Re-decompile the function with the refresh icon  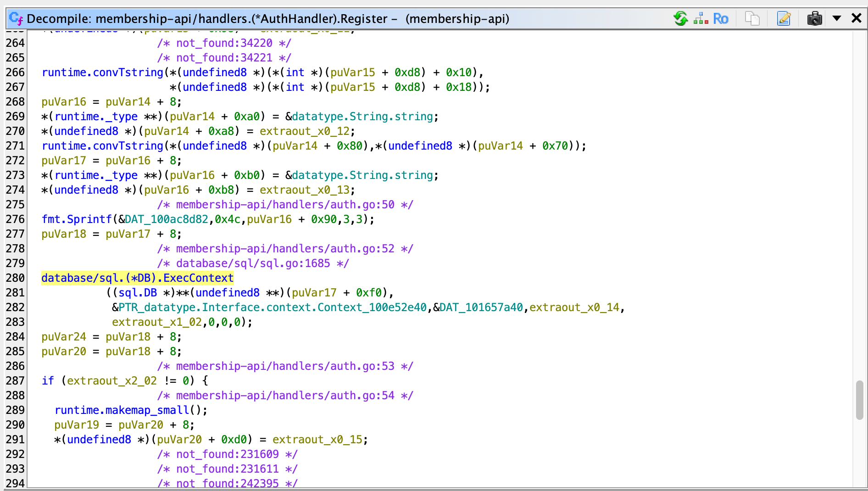(x=681, y=18)
